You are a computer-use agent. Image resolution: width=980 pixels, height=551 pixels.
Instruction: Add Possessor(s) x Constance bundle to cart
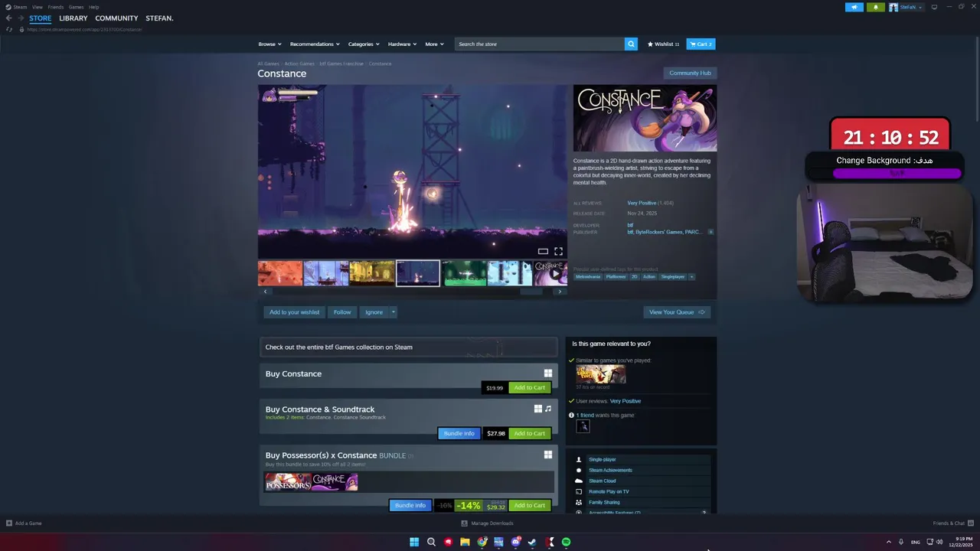click(x=529, y=505)
